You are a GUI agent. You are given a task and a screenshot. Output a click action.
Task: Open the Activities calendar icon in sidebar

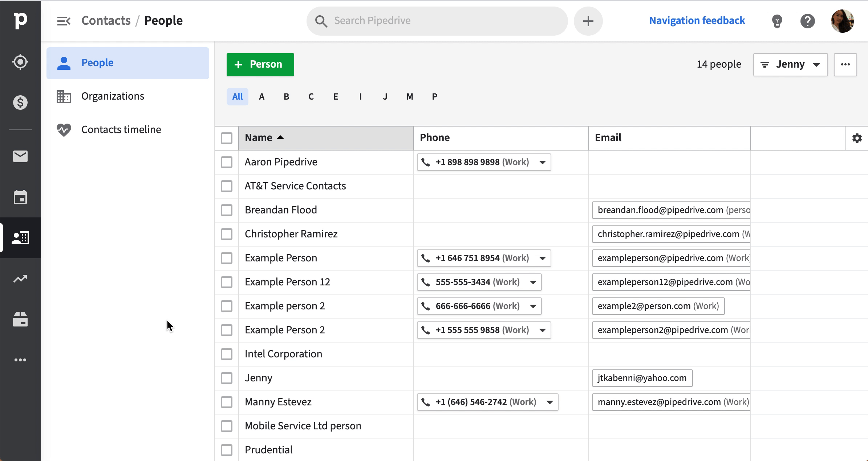[x=20, y=197]
